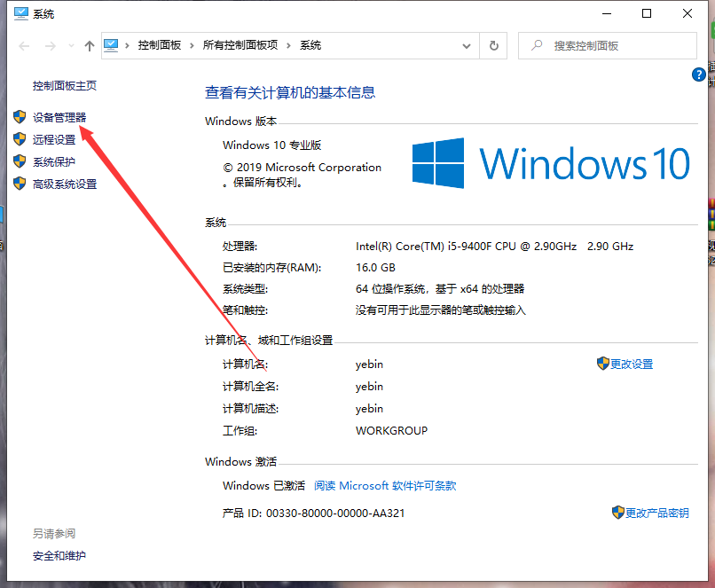Screen dimensions: 715x588
Task: Minimize the 系统 window
Action: (607, 13)
